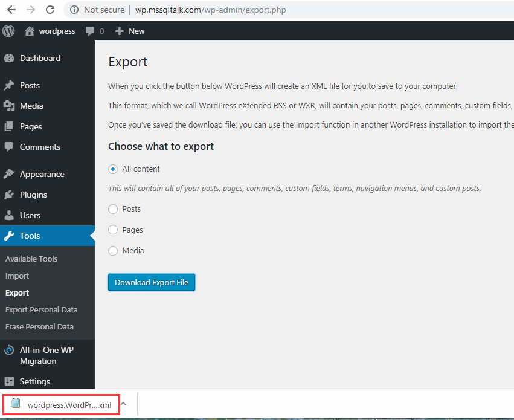Expand the download item options chevron
The width and height of the screenshot is (514, 420).
(x=124, y=404)
